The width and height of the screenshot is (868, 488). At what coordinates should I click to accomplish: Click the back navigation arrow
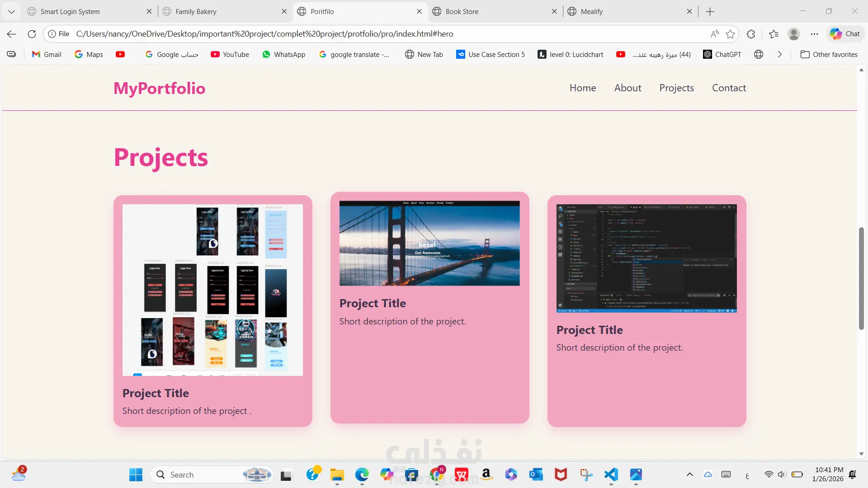pyautogui.click(x=12, y=34)
